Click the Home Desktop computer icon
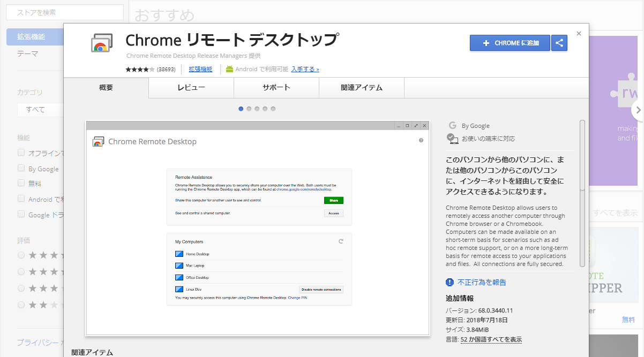 tap(179, 254)
